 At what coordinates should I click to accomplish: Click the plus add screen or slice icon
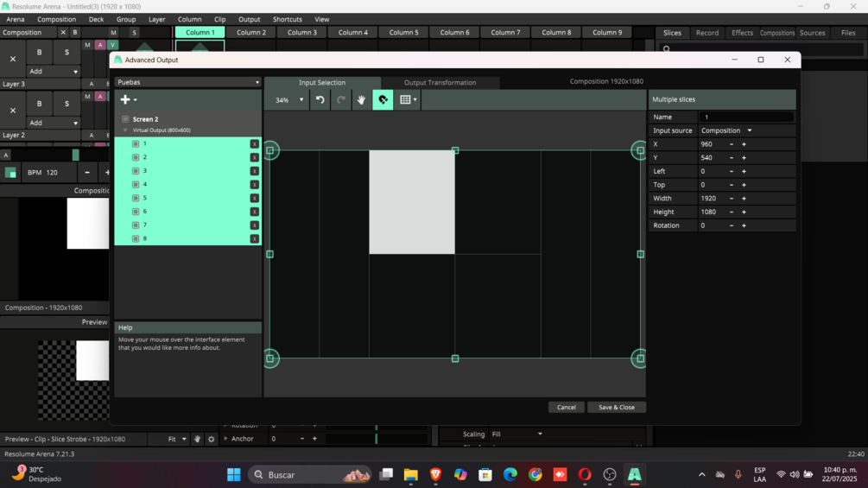click(x=125, y=99)
